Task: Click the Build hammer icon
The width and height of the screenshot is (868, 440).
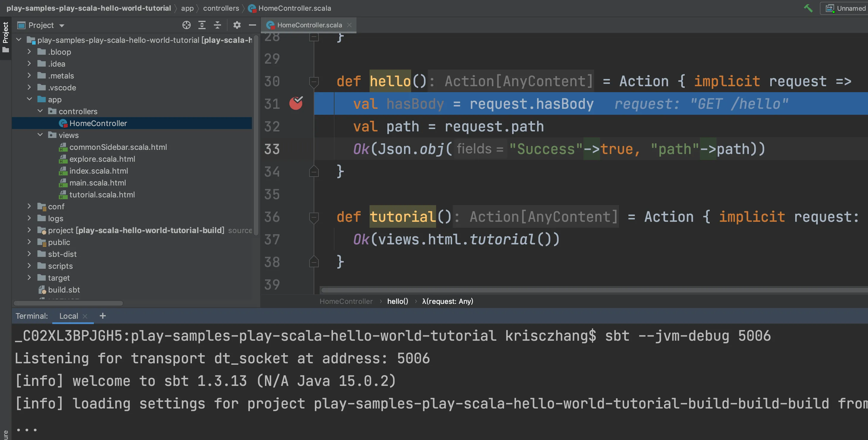Action: click(x=808, y=8)
